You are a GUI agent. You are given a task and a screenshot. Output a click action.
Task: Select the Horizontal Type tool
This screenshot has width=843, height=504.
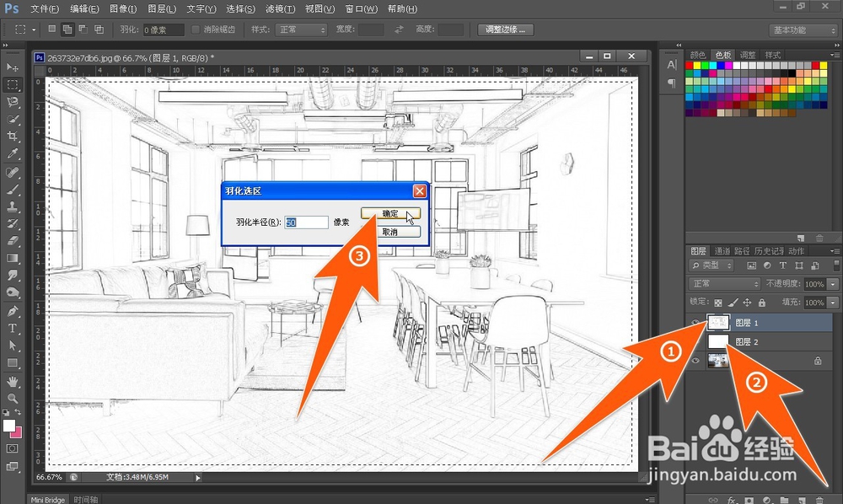(13, 329)
